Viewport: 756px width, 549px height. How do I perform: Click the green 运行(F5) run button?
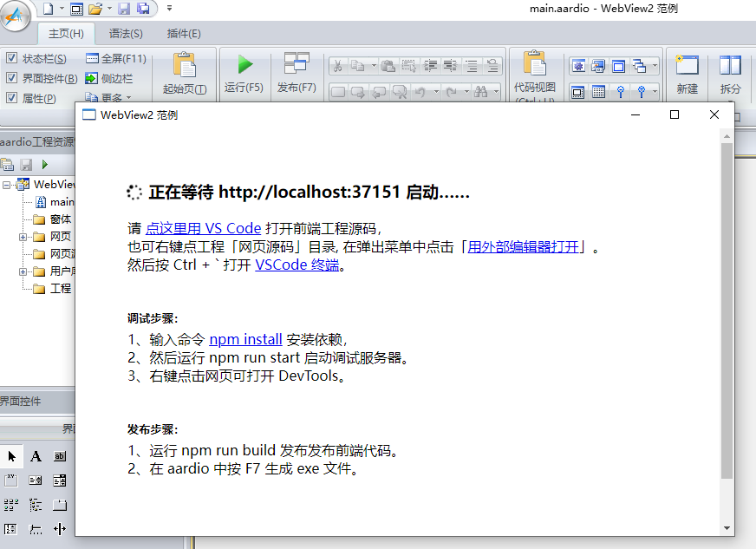pos(244,72)
